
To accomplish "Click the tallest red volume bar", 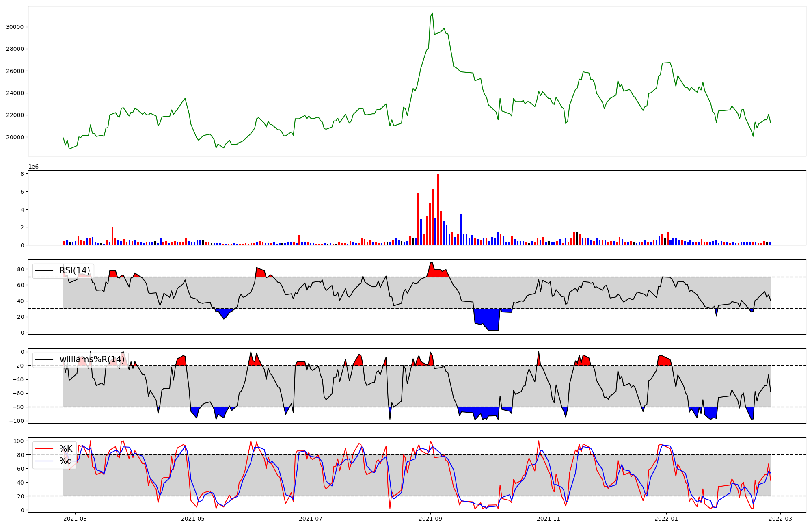I will (x=438, y=209).
